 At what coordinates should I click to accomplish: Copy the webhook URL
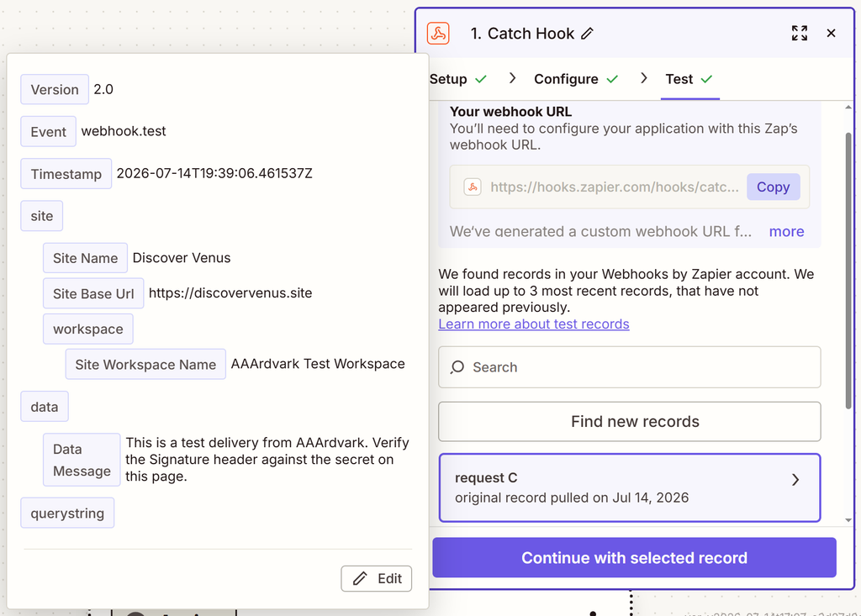pos(773,187)
